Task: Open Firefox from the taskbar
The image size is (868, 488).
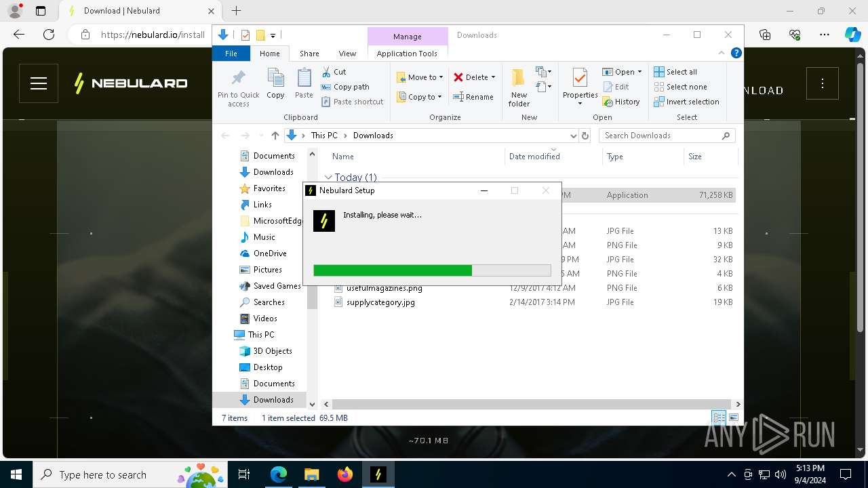Action: (345, 474)
